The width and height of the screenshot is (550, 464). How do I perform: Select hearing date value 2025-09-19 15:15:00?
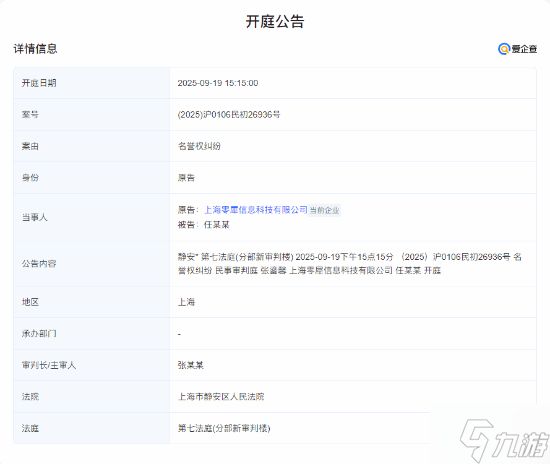pyautogui.click(x=218, y=83)
